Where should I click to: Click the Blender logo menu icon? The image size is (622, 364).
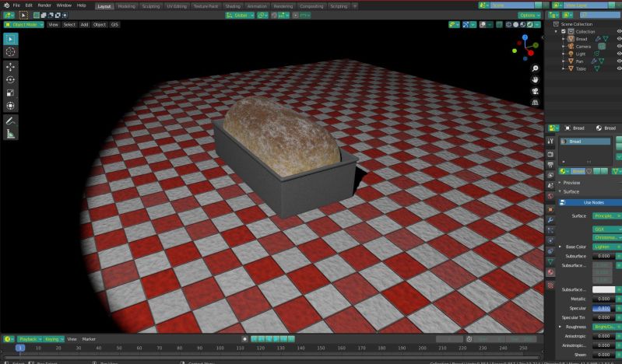click(x=6, y=5)
